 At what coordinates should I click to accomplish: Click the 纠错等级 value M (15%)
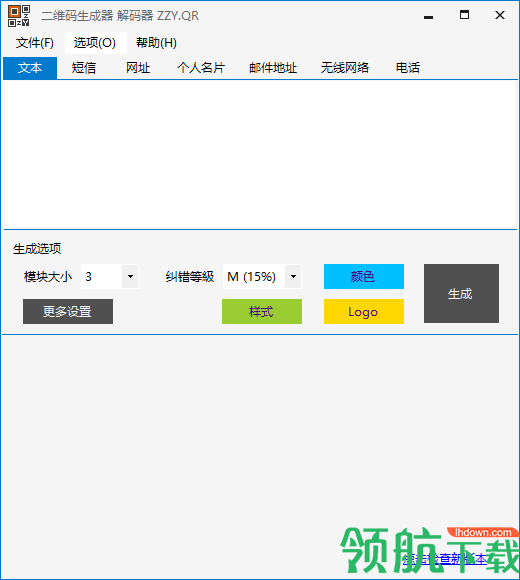pos(254,276)
